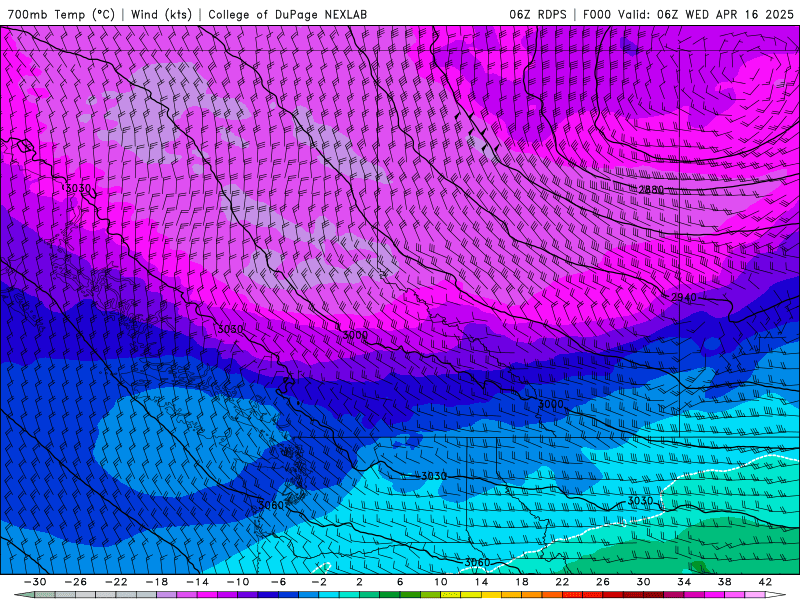The width and height of the screenshot is (800, 600).
Task: Select the 2 degree legend label
Action: [360, 582]
